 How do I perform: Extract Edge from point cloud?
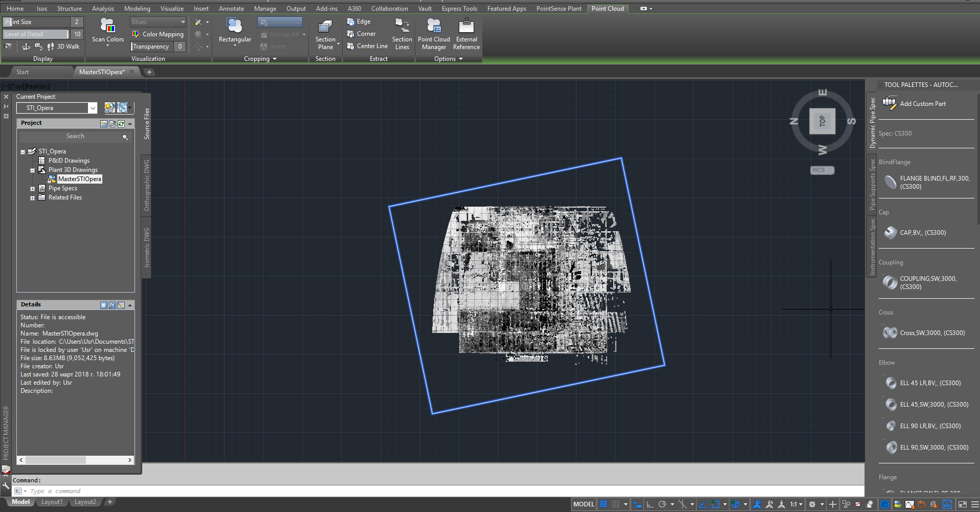coord(359,21)
